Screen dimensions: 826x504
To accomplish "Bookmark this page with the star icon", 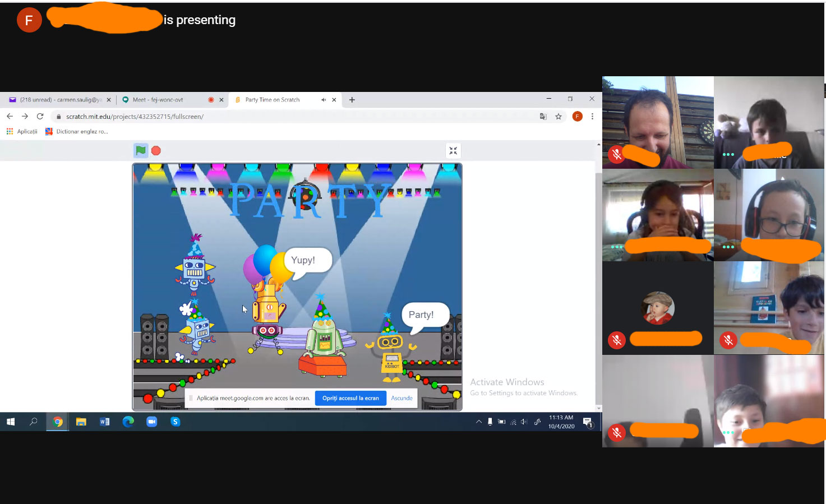I will pyautogui.click(x=559, y=117).
